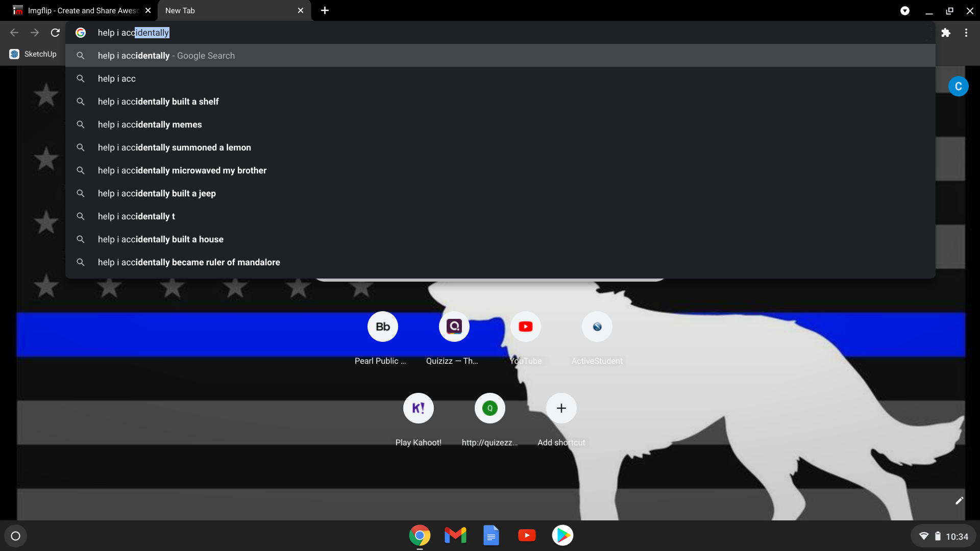The image size is (980, 551).
Task: Select the 'help i acc' suggestion
Action: pyautogui.click(x=500, y=79)
